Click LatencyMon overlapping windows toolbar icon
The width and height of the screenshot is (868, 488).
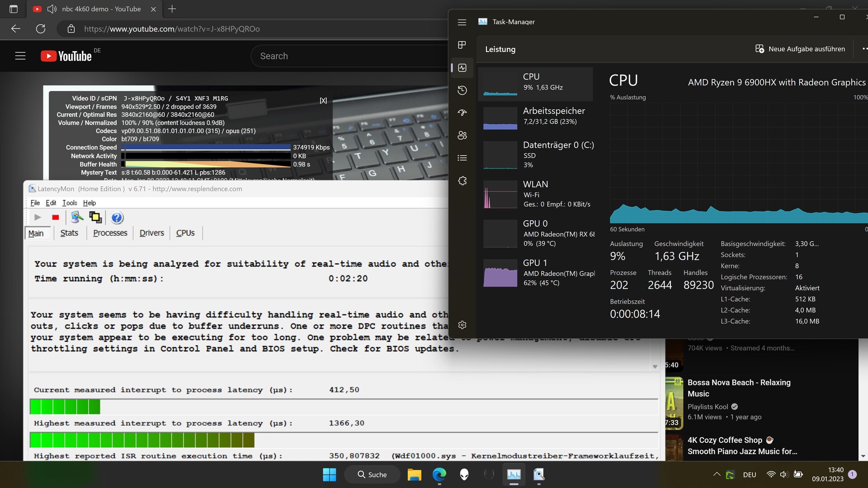click(x=95, y=217)
